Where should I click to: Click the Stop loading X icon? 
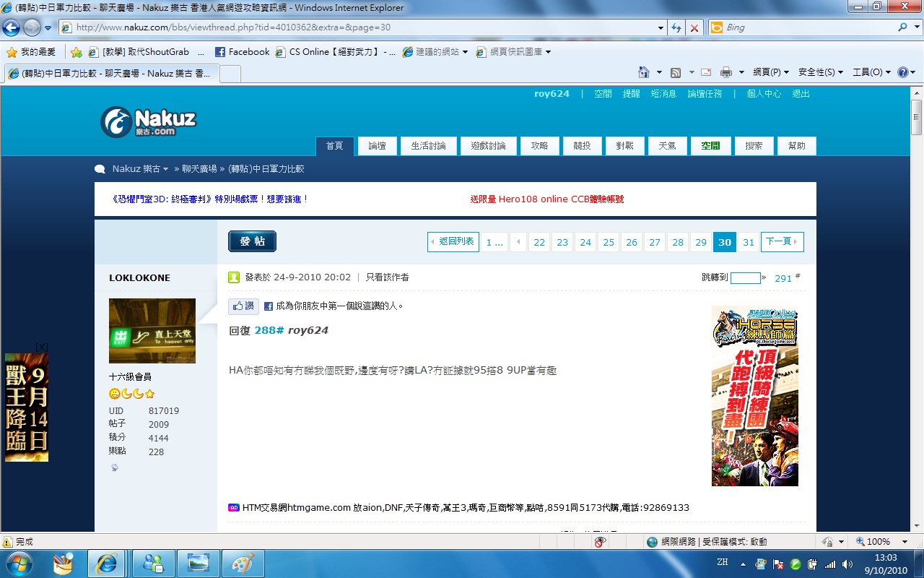point(694,27)
